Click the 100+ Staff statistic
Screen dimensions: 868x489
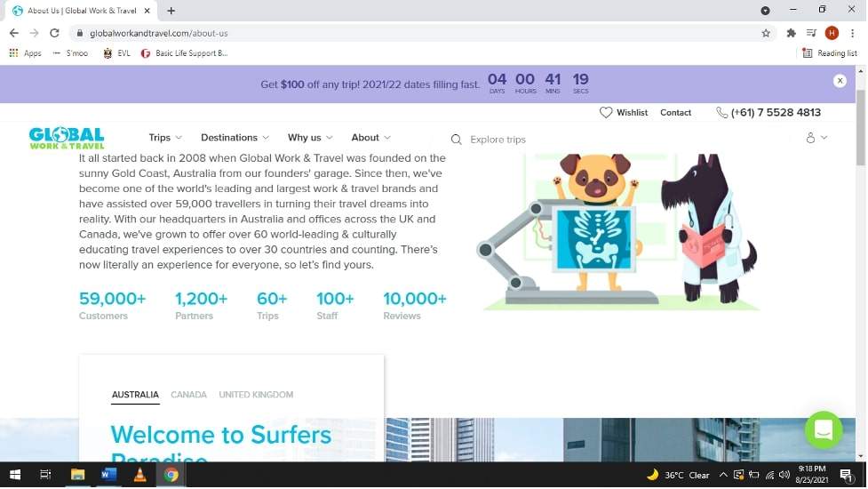pyautogui.click(x=335, y=306)
